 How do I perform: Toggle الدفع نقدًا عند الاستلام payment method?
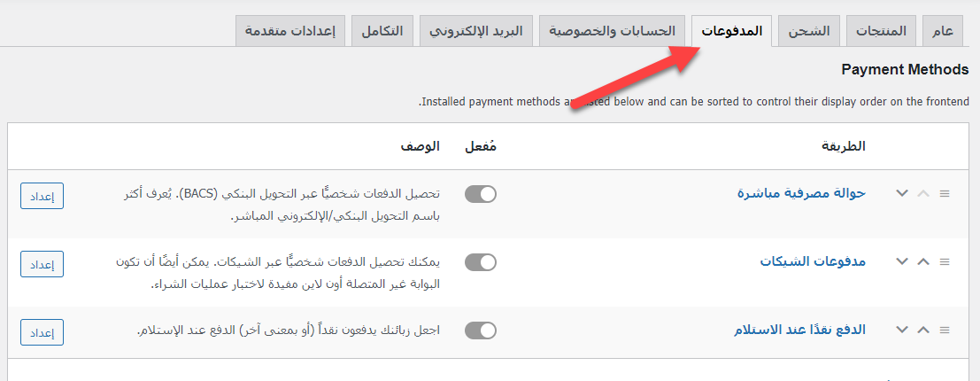[x=481, y=330]
